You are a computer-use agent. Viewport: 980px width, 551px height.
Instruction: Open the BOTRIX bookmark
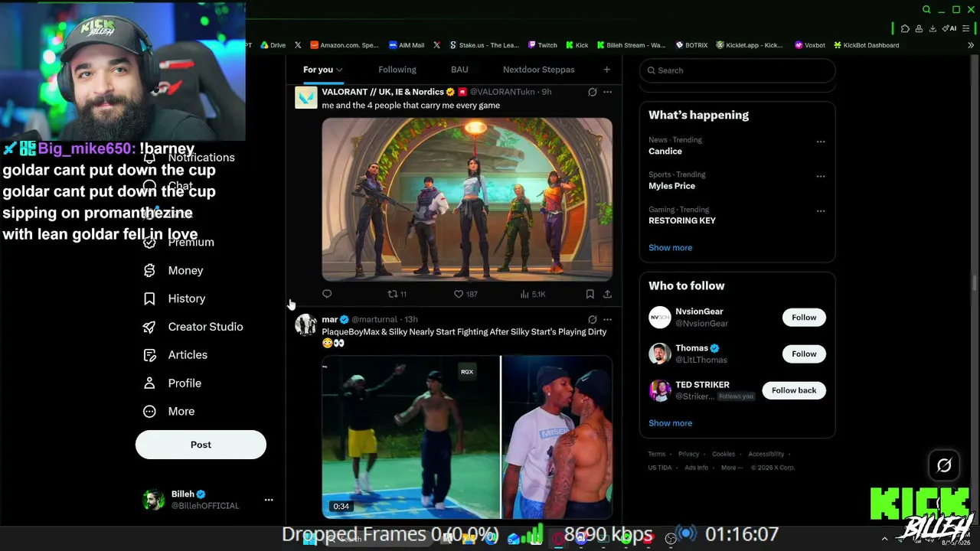691,45
